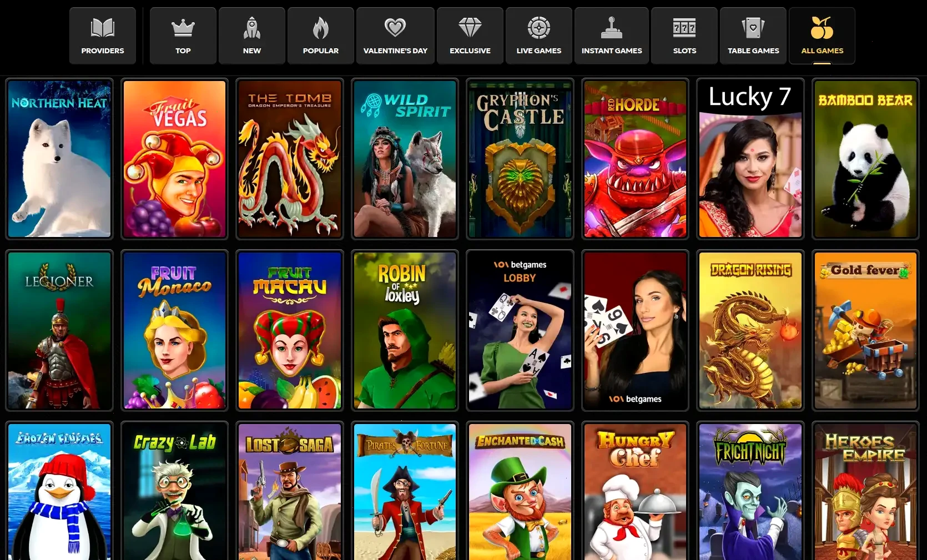Open the Robin of Loxley slot
Image resolution: width=927 pixels, height=560 pixels.
[405, 331]
